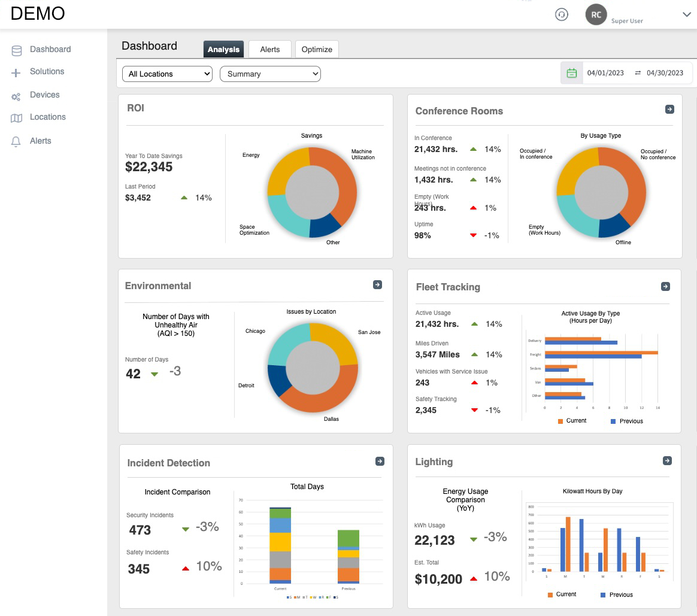Click the Solutions plus icon
Viewport: 697px width, 616px height.
tap(16, 73)
